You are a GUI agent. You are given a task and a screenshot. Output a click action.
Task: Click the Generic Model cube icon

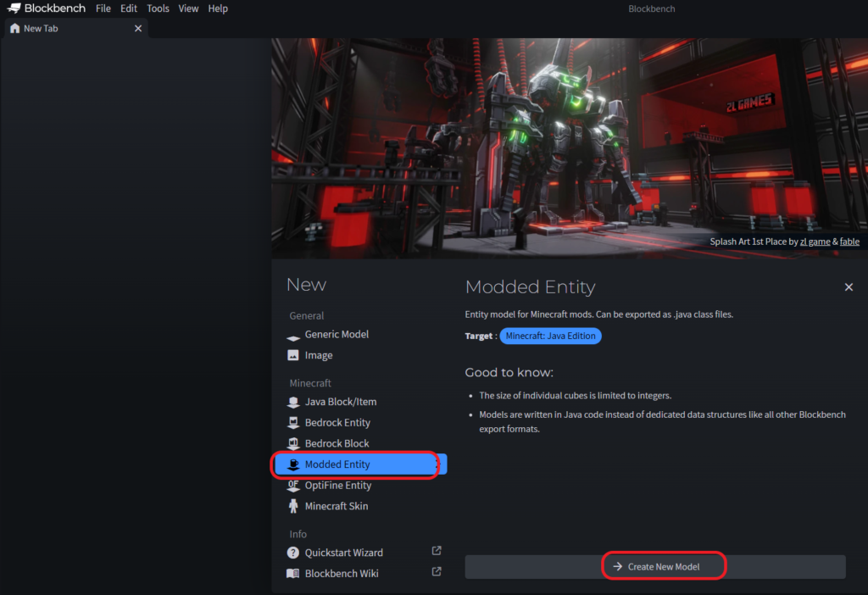[293, 336]
